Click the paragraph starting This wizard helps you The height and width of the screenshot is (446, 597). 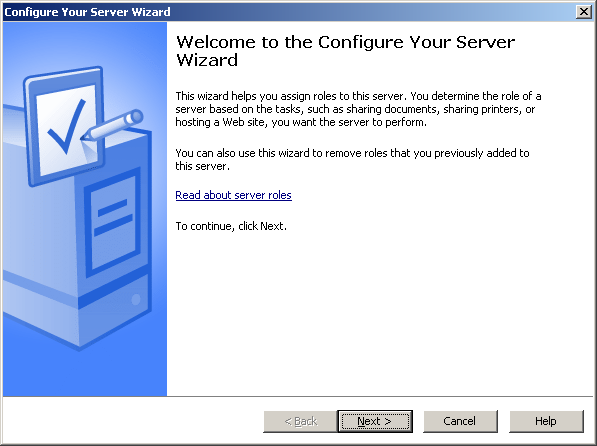pos(358,109)
